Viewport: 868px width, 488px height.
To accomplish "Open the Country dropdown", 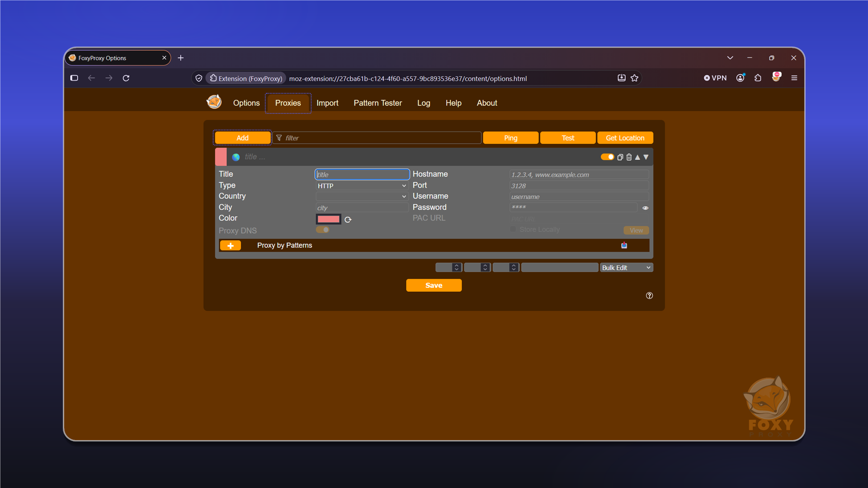I will [x=362, y=197].
